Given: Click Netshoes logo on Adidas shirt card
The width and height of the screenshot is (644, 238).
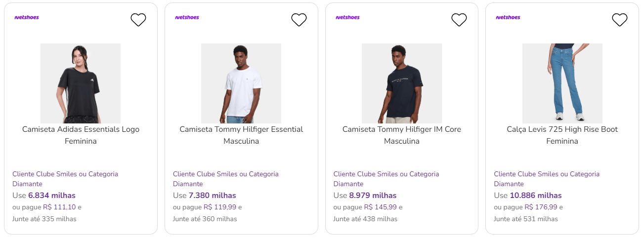Looking at the screenshot, I should [27, 17].
